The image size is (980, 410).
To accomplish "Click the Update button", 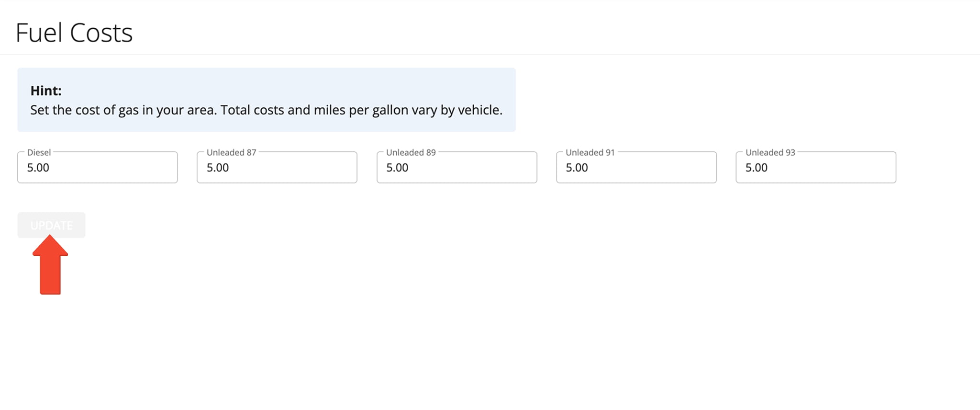I will [51, 225].
